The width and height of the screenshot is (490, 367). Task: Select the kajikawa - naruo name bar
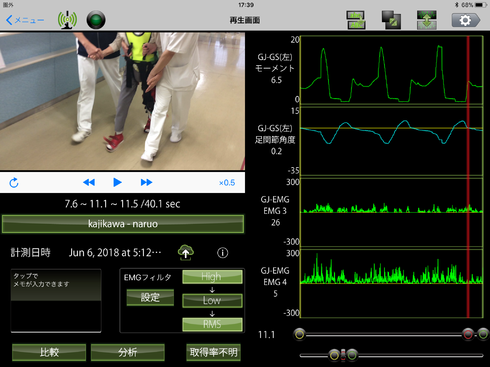[x=123, y=224]
